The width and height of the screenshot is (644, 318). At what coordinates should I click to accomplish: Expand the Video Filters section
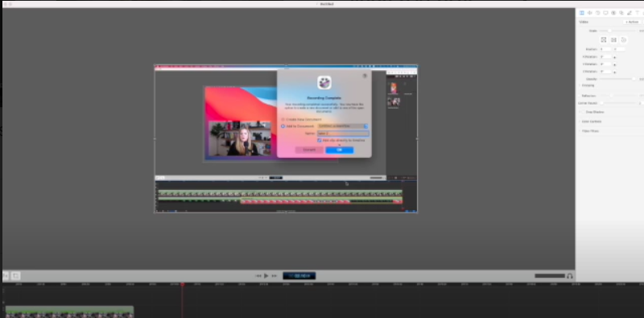(589, 131)
